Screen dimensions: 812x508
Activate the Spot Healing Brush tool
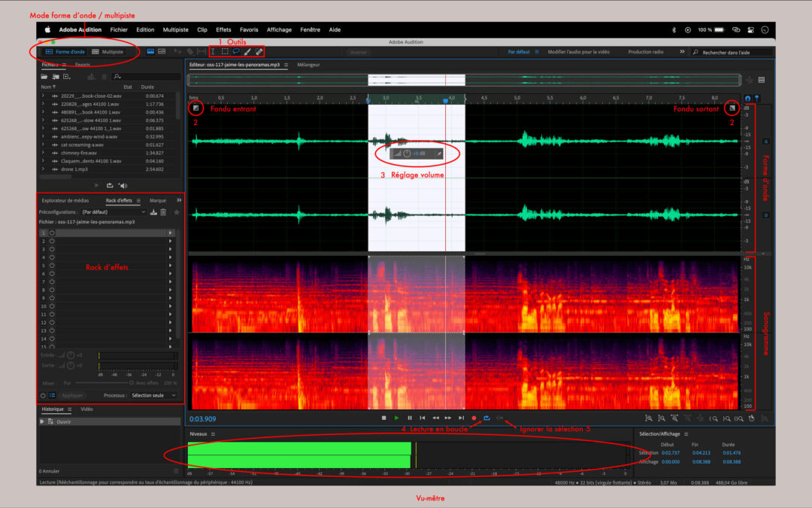(258, 52)
